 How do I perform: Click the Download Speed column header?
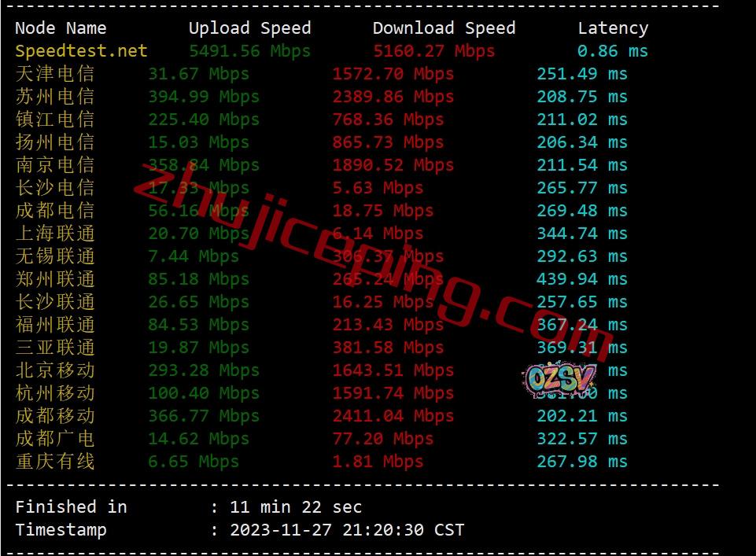[444, 28]
